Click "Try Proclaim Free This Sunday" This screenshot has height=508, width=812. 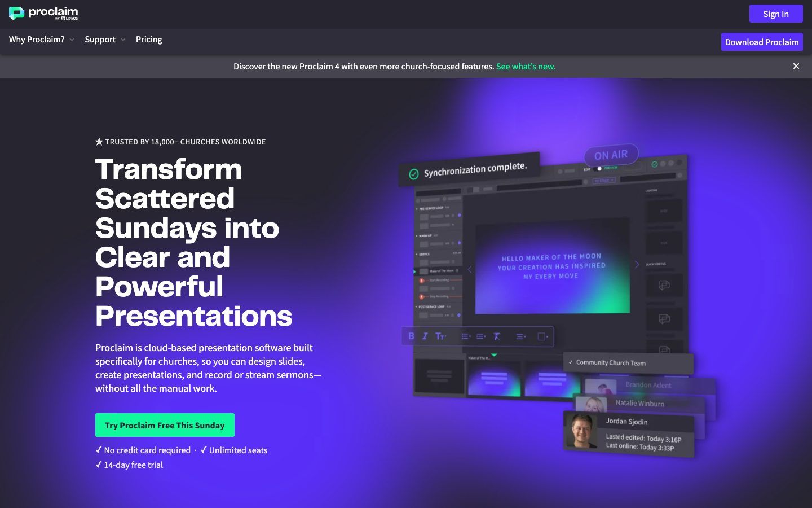pyautogui.click(x=165, y=425)
